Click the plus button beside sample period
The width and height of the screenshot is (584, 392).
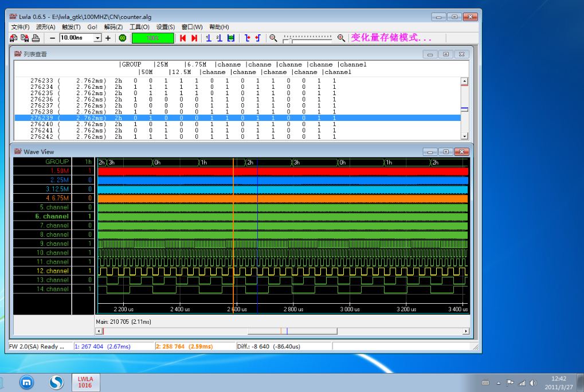coord(108,38)
